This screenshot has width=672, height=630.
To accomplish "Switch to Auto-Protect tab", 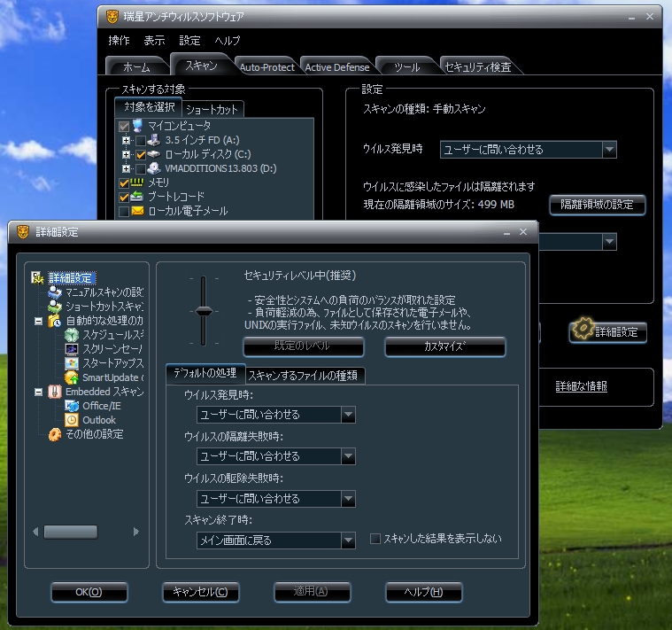I will (267, 67).
